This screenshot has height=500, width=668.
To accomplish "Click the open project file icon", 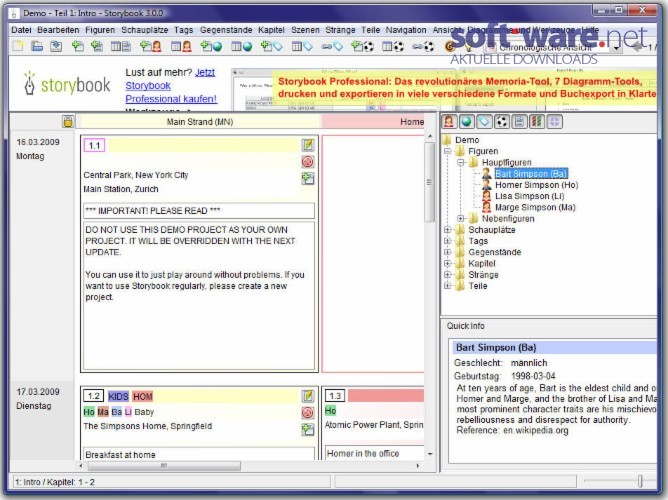I will pos(37,46).
